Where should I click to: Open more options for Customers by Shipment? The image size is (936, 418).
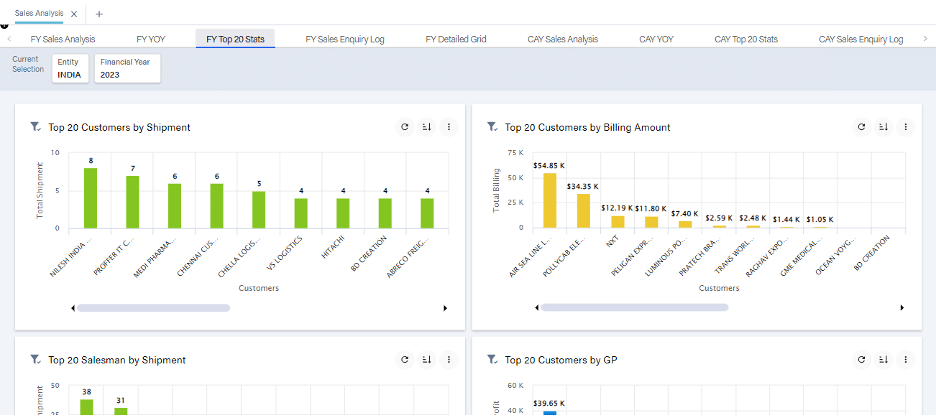[448, 127]
